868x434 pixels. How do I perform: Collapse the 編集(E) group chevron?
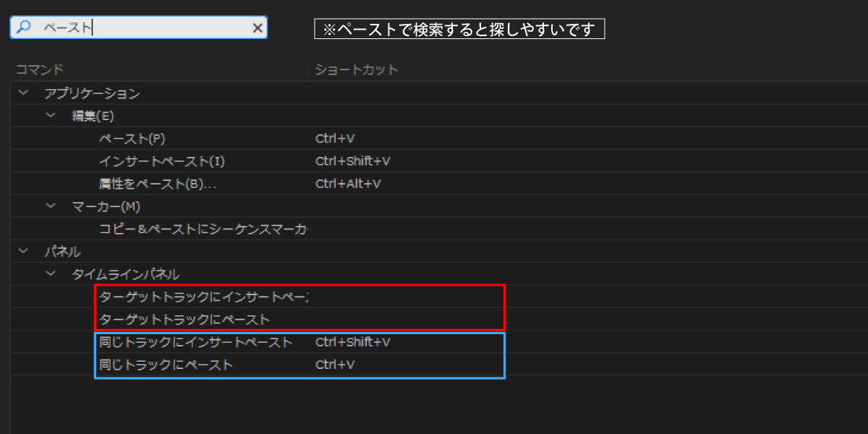tap(50, 116)
